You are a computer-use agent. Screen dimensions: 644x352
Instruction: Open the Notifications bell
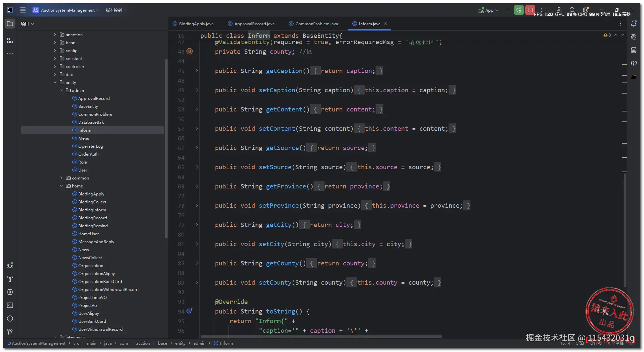[x=634, y=24]
